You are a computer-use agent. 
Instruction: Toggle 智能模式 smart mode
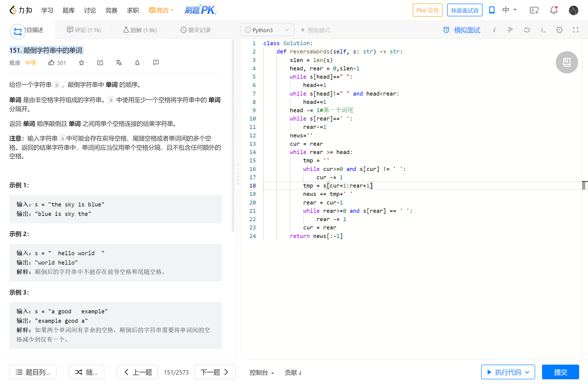316,30
